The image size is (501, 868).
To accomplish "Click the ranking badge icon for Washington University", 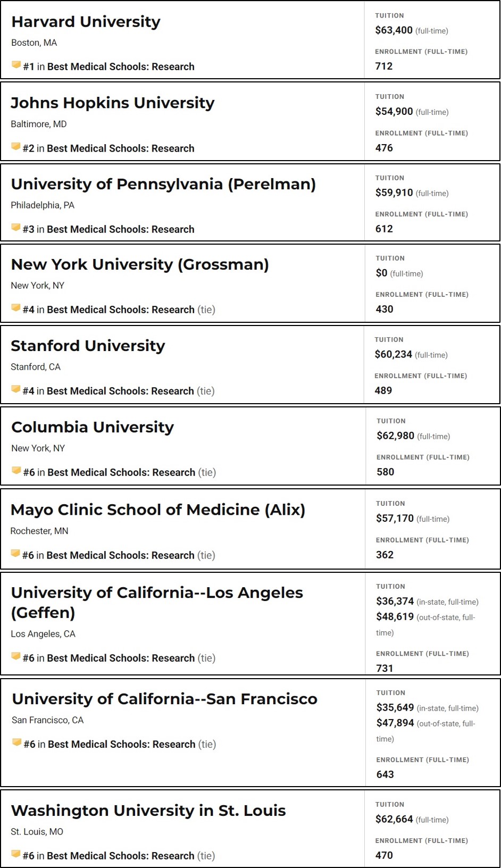I will [15, 855].
